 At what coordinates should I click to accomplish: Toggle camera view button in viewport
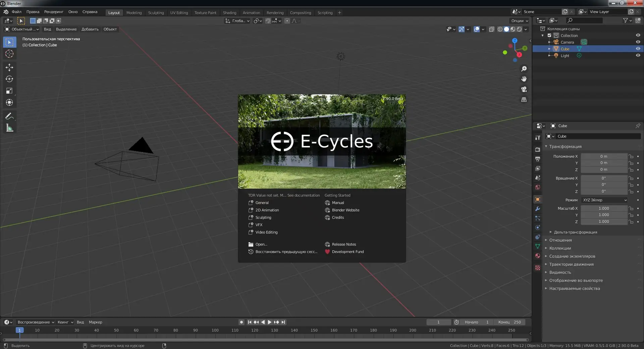pyautogui.click(x=524, y=89)
